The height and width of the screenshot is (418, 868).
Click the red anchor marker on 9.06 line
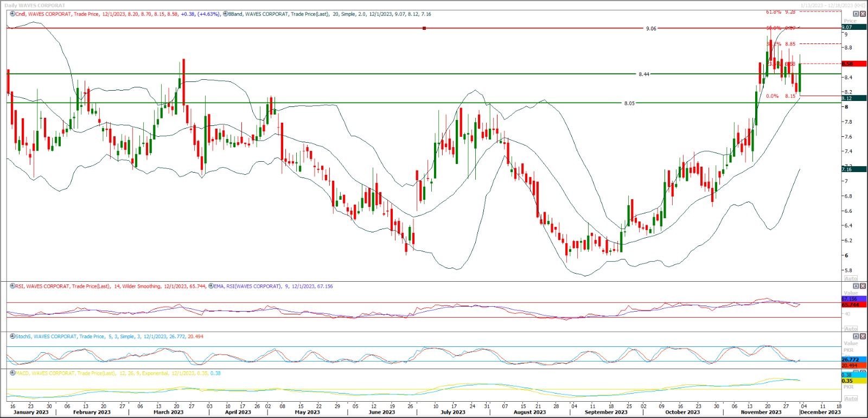(424, 28)
